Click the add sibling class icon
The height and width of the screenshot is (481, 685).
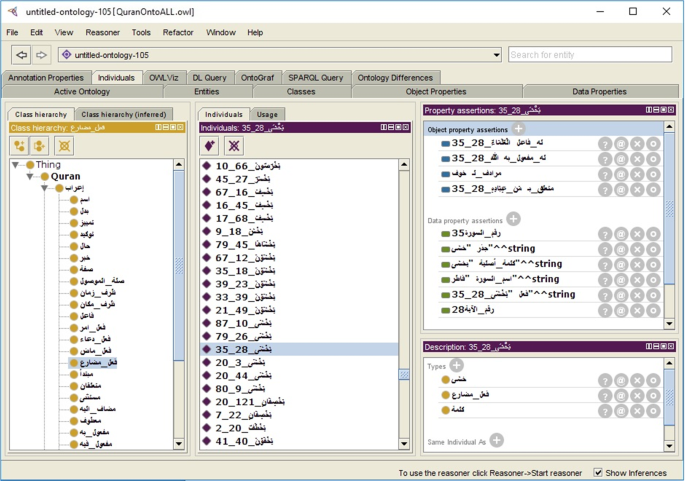point(39,146)
